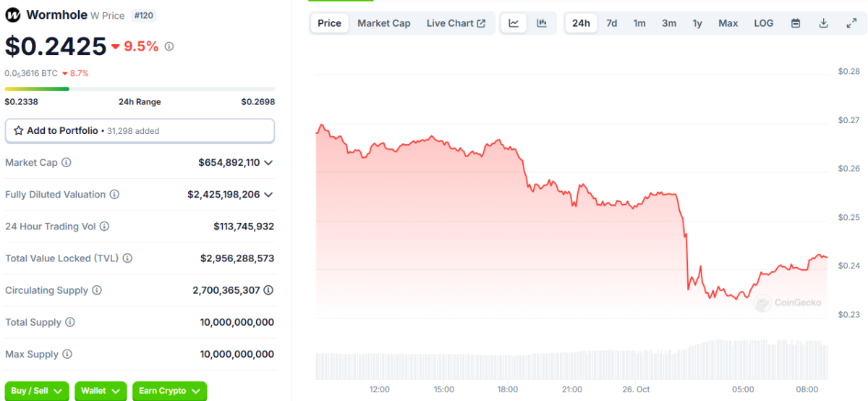Expand Market Cap value chevron

pos(269,163)
